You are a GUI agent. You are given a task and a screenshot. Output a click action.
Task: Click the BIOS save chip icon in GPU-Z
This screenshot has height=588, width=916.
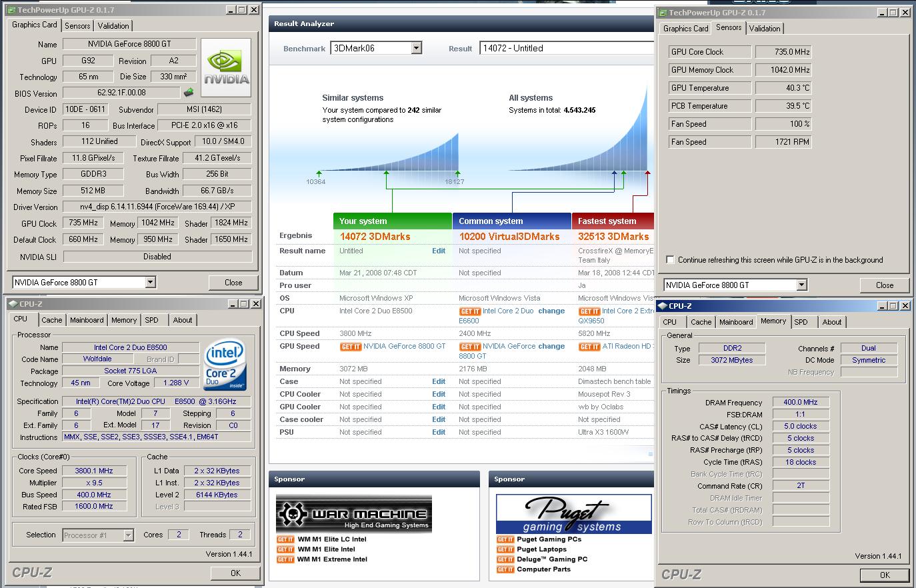point(189,93)
